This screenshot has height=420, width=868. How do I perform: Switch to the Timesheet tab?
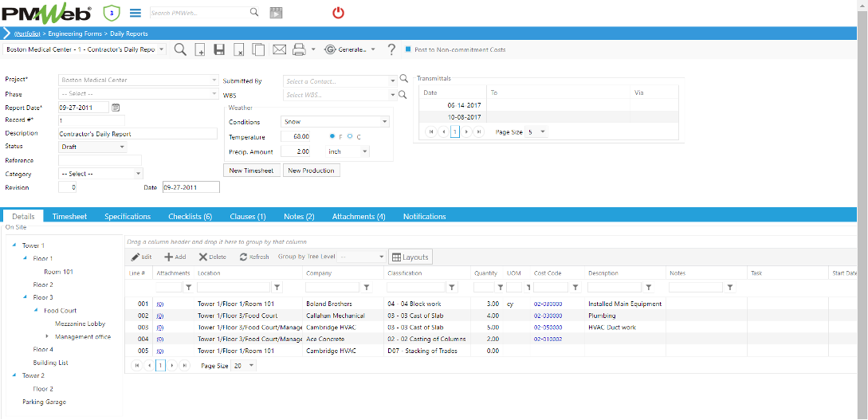pyautogui.click(x=70, y=216)
